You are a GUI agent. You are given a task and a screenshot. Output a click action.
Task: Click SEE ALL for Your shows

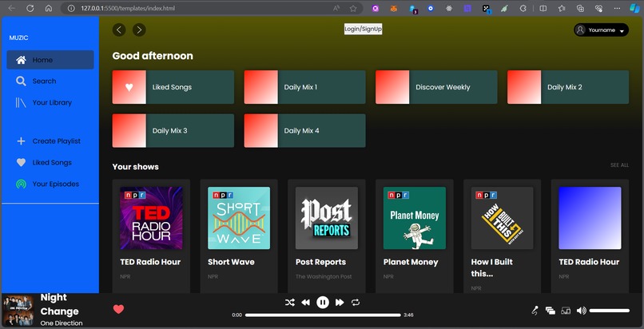point(619,165)
